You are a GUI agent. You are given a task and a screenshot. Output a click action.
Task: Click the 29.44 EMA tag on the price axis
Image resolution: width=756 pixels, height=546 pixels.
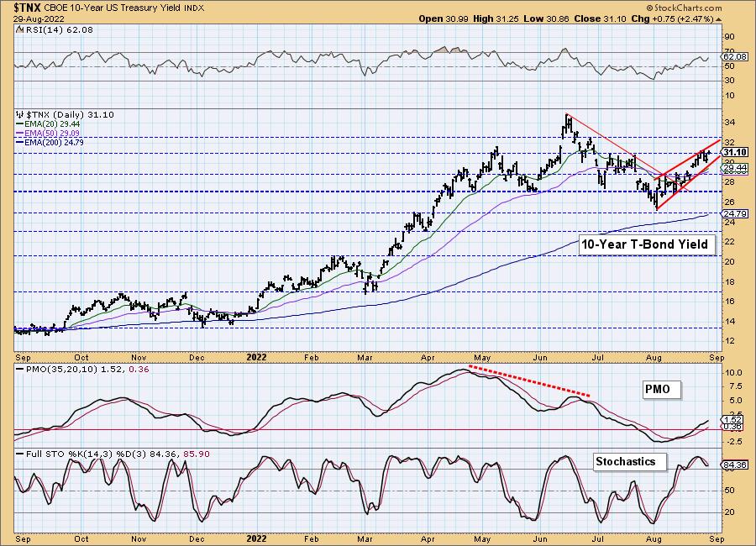[x=735, y=168]
